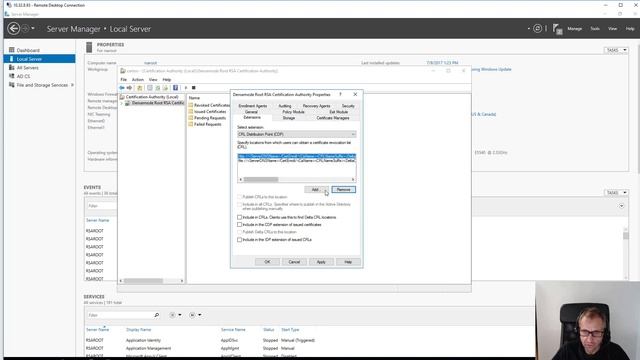
Task: Click the forward navigation arrow in Server Manager
Action: point(25,29)
